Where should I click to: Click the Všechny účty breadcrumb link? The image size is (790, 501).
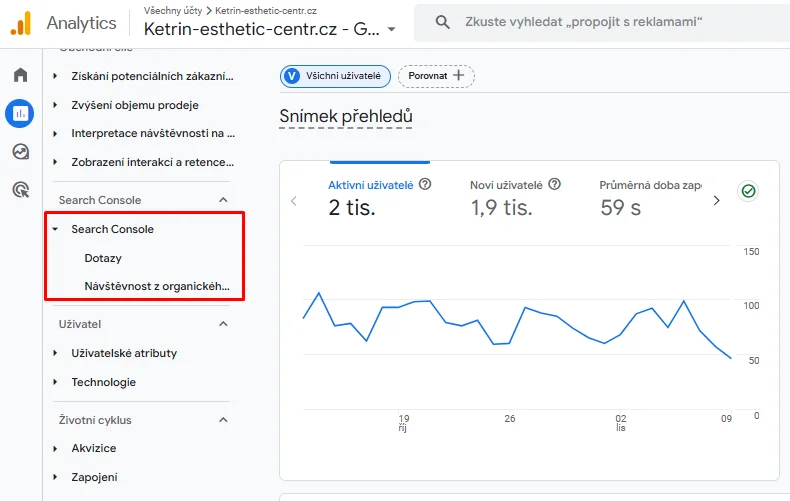(173, 11)
